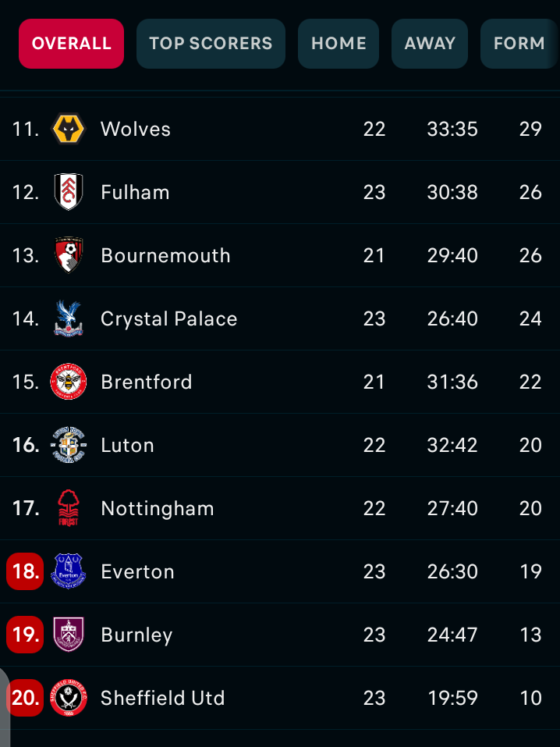Image resolution: width=560 pixels, height=747 pixels.
Task: Click Burnley's 24:47 goal record
Action: pos(452,635)
